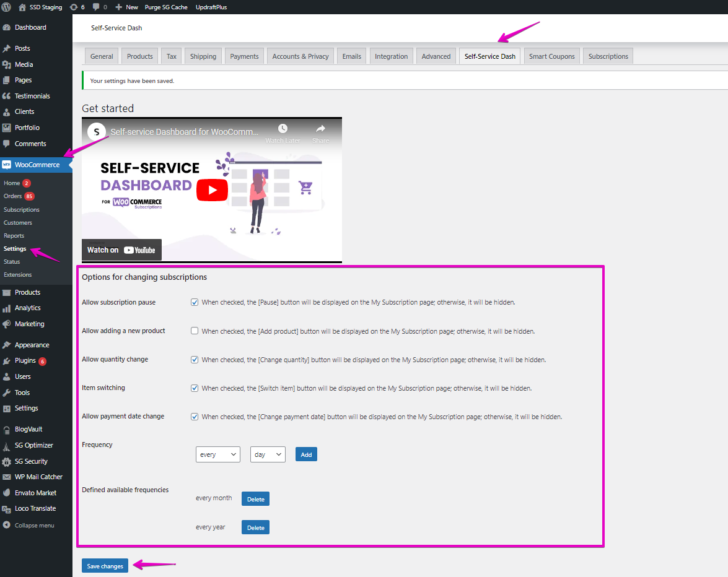The width and height of the screenshot is (728, 577).
Task: Click the Collapse menu arrow icon
Action: (6, 525)
